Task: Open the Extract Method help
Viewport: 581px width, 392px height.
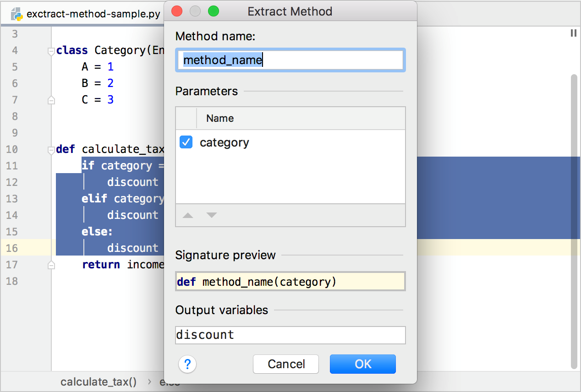Action: click(187, 364)
